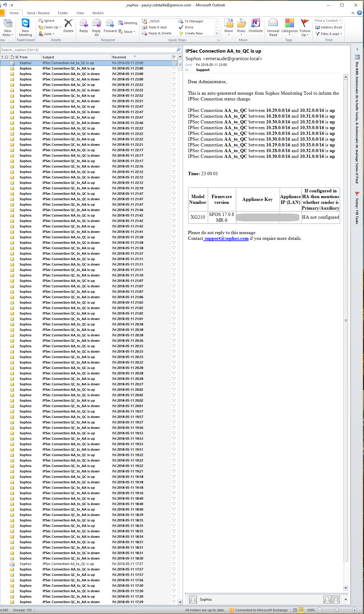Run the Reply & Delete quick step
Image resolution: width=364 pixels, height=614 pixels.
(x=157, y=33)
